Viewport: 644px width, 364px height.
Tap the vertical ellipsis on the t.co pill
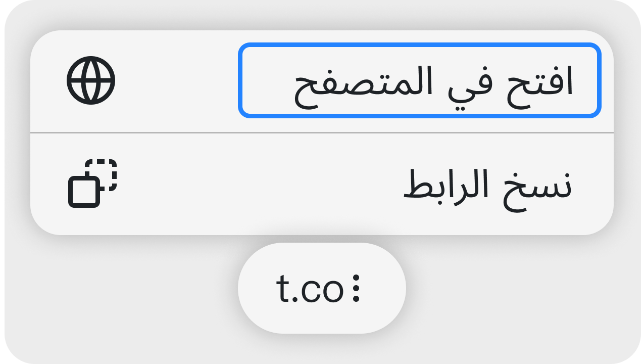[x=356, y=289]
